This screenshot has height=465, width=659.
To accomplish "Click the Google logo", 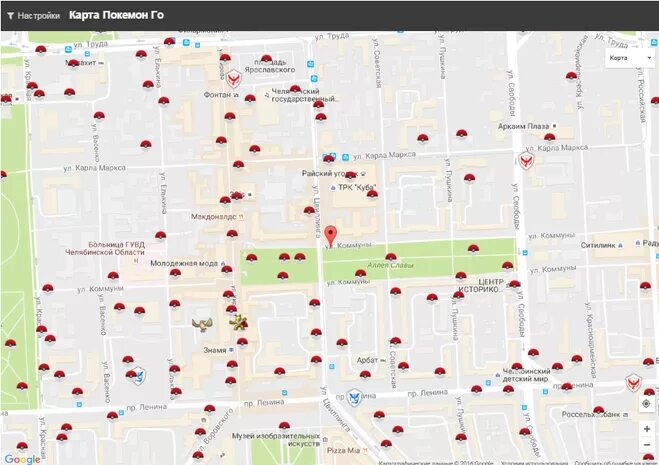I will click(22, 459).
